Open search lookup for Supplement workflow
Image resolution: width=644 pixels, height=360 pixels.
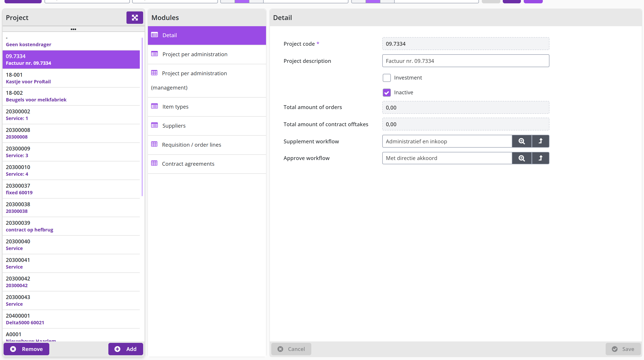point(522,141)
